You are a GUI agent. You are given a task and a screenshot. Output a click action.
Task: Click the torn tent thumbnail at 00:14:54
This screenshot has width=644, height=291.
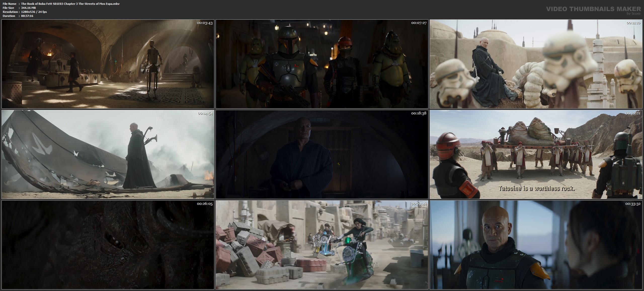pos(108,154)
